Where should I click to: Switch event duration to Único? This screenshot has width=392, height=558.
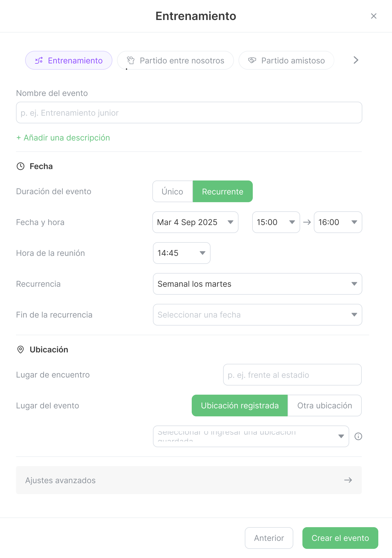point(172,191)
